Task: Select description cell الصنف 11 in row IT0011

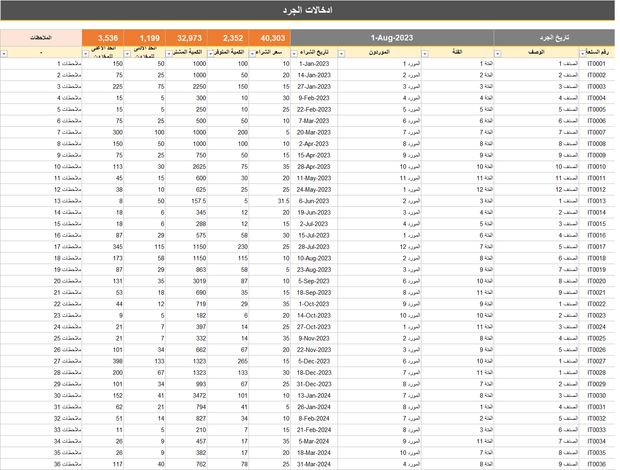Action: click(536, 178)
